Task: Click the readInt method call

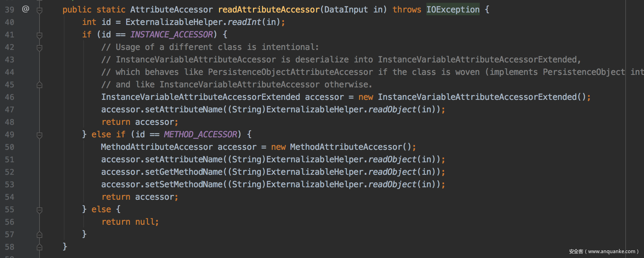Action: [244, 22]
